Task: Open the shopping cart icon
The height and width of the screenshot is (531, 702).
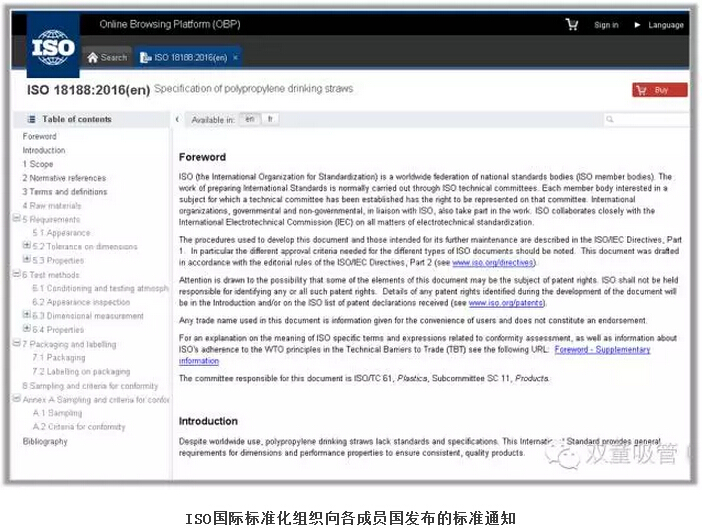Action: pyautogui.click(x=572, y=25)
